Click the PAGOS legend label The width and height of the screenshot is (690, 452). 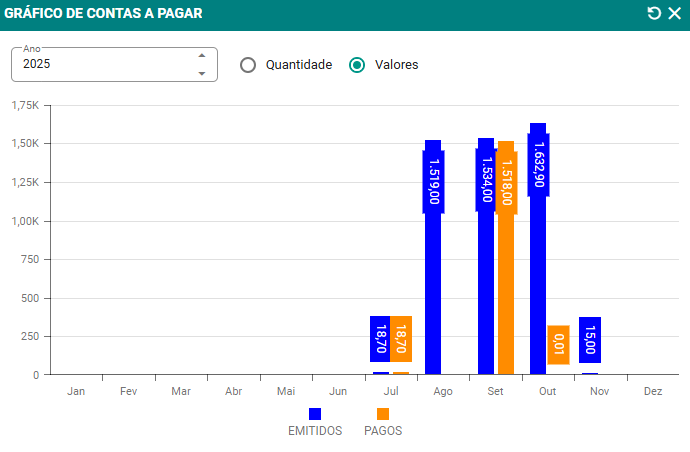(x=383, y=431)
